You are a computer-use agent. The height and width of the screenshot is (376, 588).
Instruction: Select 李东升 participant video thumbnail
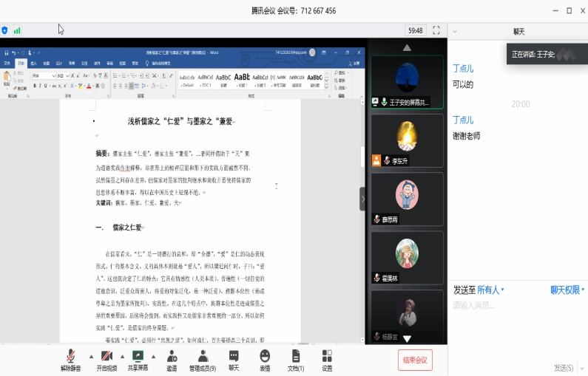(407, 140)
